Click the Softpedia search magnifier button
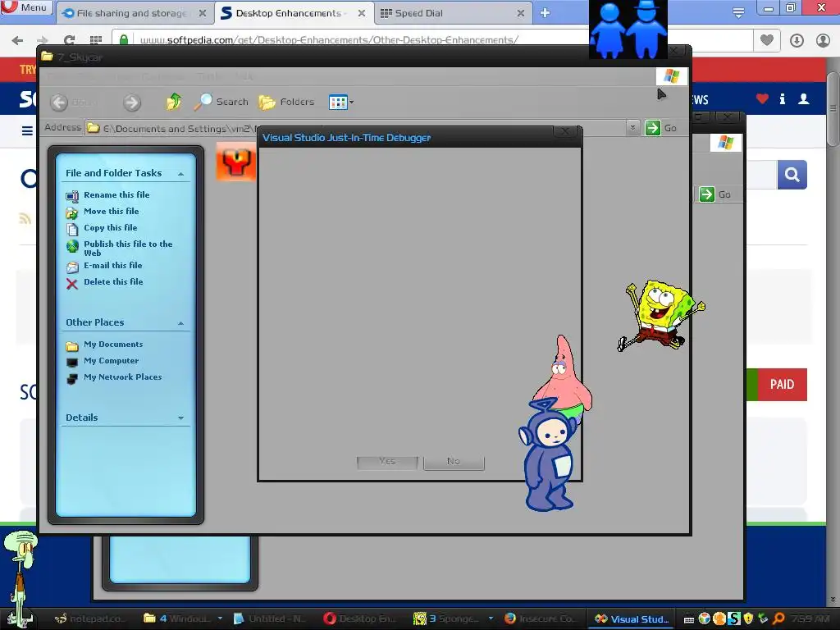Image resolution: width=840 pixels, height=630 pixels. click(x=792, y=175)
